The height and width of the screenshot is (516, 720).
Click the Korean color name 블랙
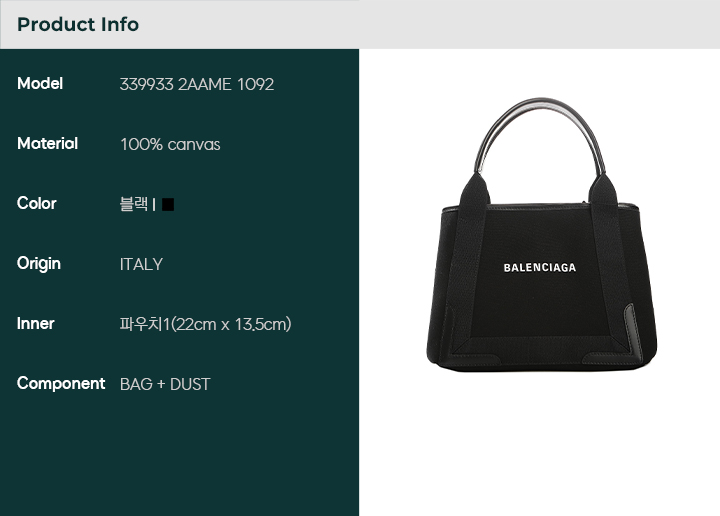pos(134,204)
